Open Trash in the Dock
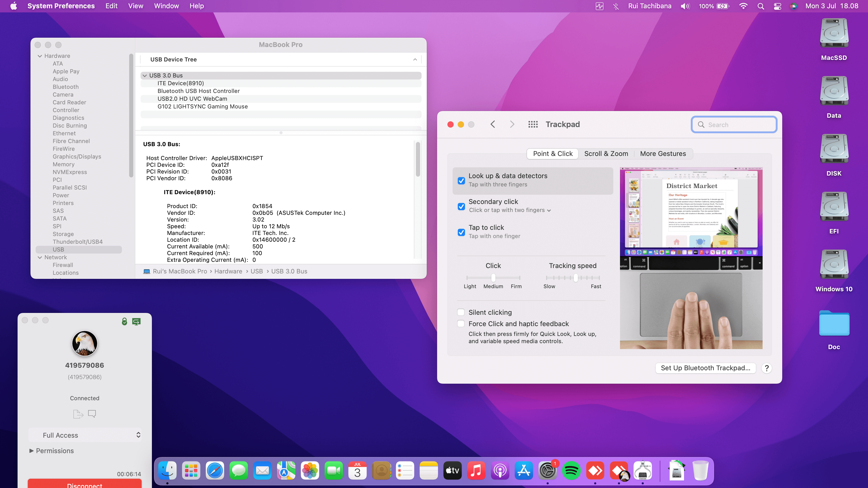Image resolution: width=868 pixels, height=488 pixels. click(701, 470)
